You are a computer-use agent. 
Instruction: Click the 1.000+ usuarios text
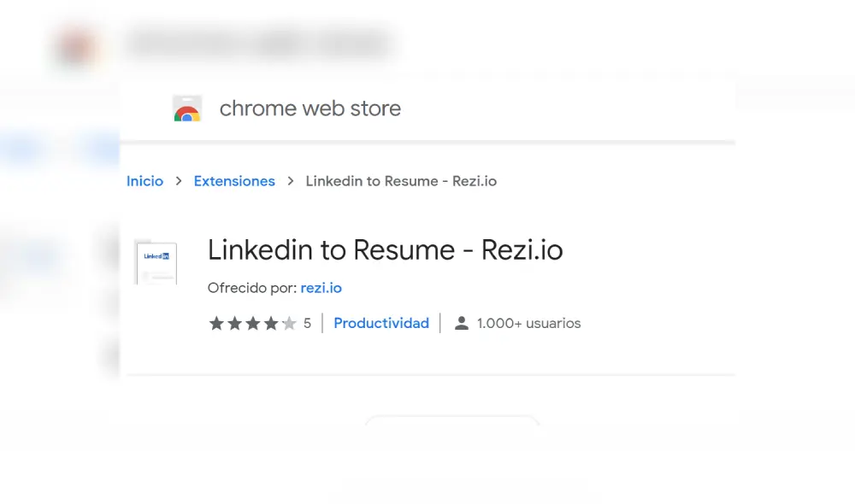(x=528, y=323)
